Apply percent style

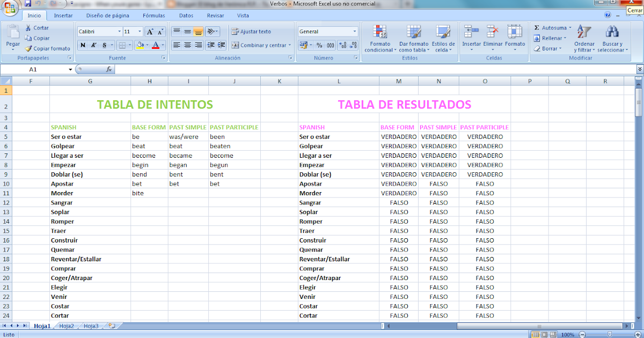tap(320, 45)
